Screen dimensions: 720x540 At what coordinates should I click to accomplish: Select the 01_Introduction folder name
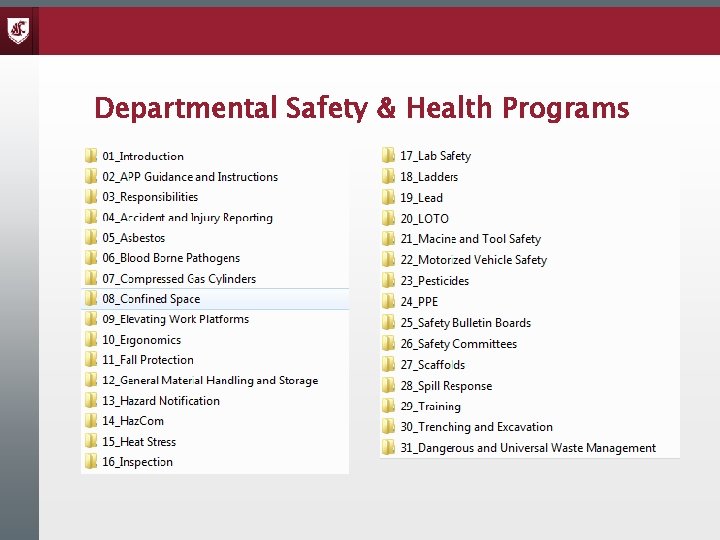(x=143, y=156)
